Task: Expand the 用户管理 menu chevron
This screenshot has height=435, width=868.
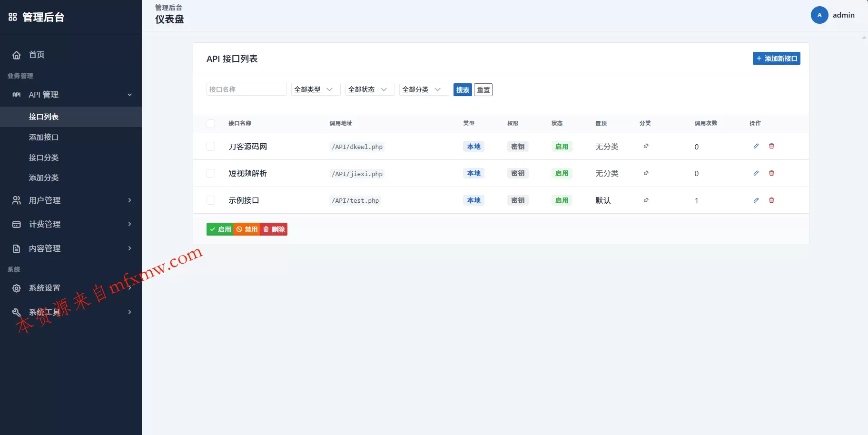Action: pos(129,200)
